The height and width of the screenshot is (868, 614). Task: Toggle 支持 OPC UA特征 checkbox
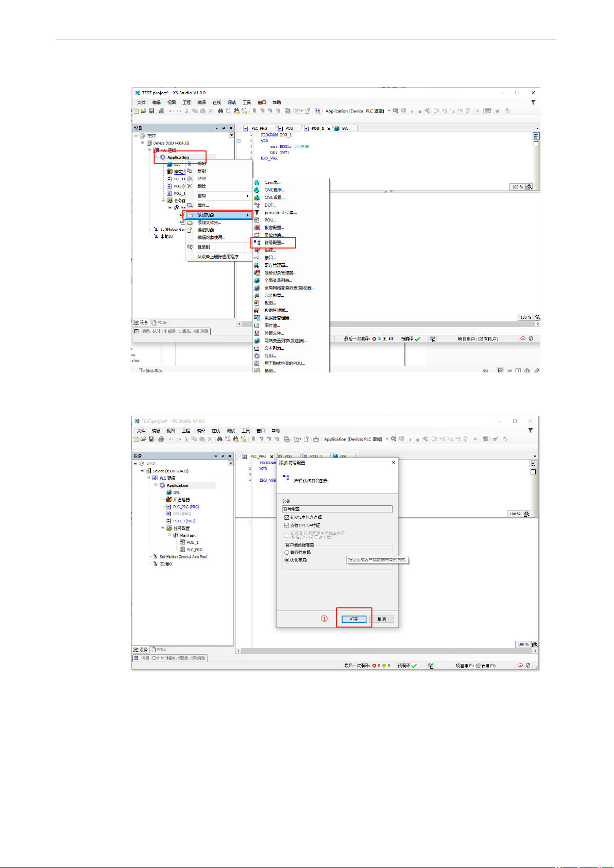[x=287, y=525]
